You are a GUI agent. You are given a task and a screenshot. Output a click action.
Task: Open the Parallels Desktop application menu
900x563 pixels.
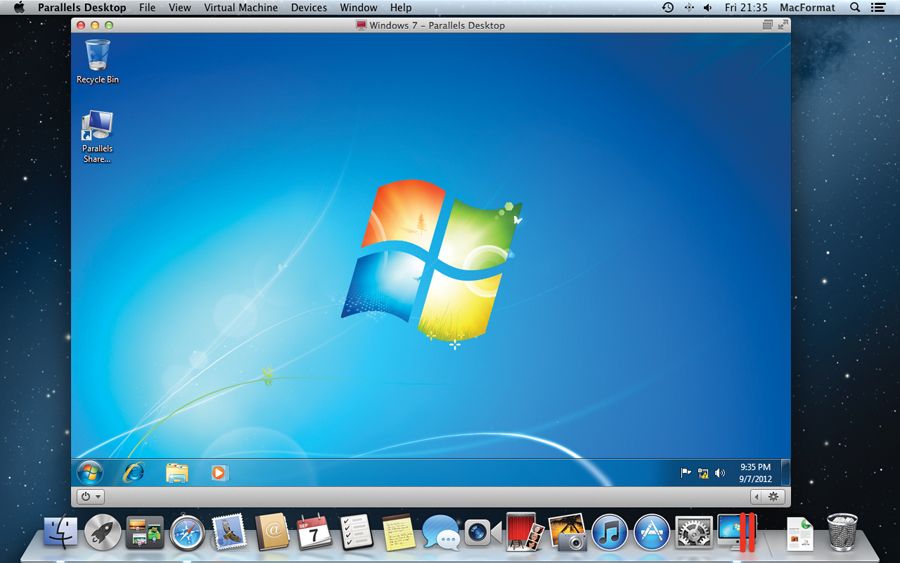(x=82, y=7)
